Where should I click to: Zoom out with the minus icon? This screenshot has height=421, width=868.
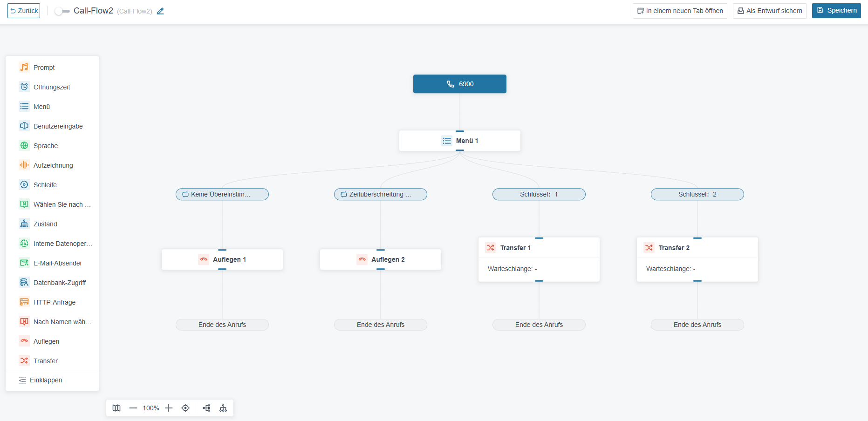(x=133, y=408)
